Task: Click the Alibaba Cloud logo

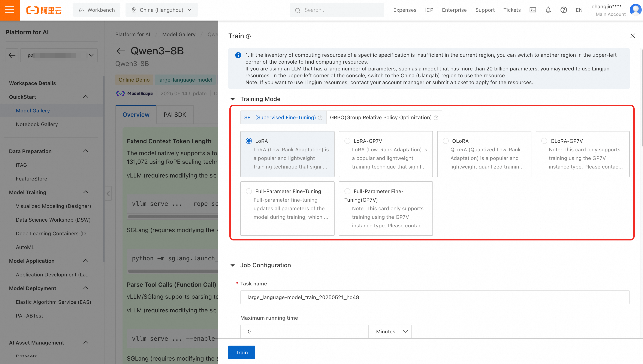Action: [44, 10]
